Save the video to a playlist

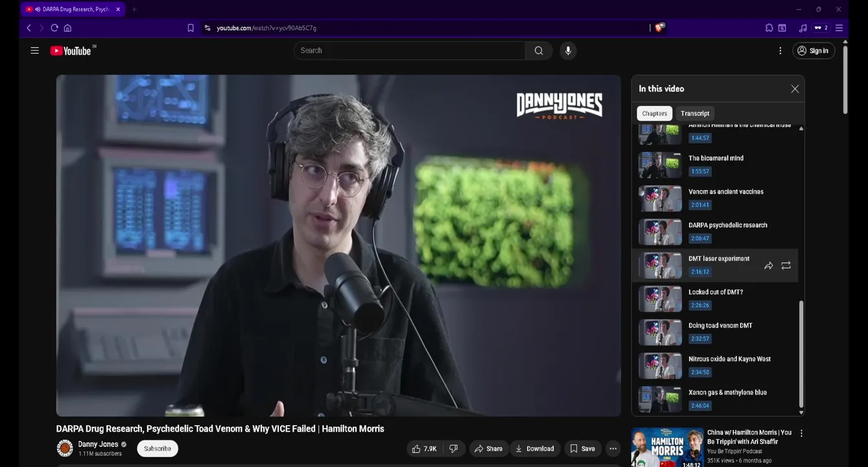pyautogui.click(x=582, y=449)
